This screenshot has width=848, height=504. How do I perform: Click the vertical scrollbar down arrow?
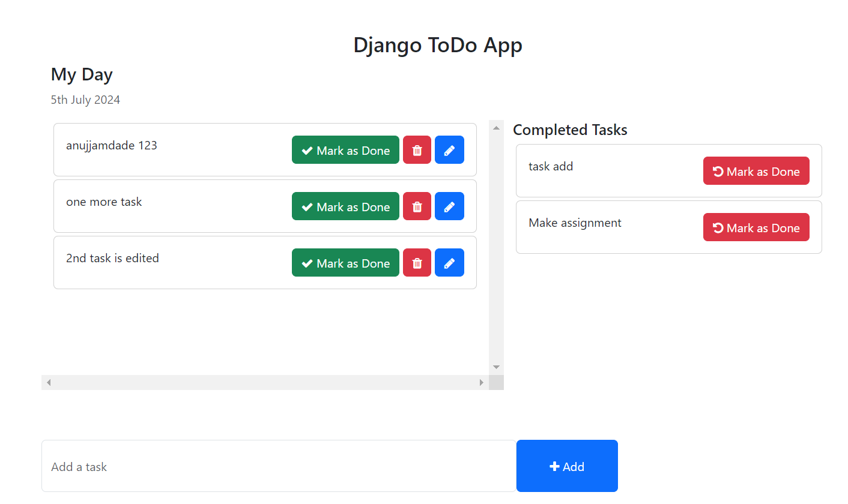pyautogui.click(x=496, y=367)
